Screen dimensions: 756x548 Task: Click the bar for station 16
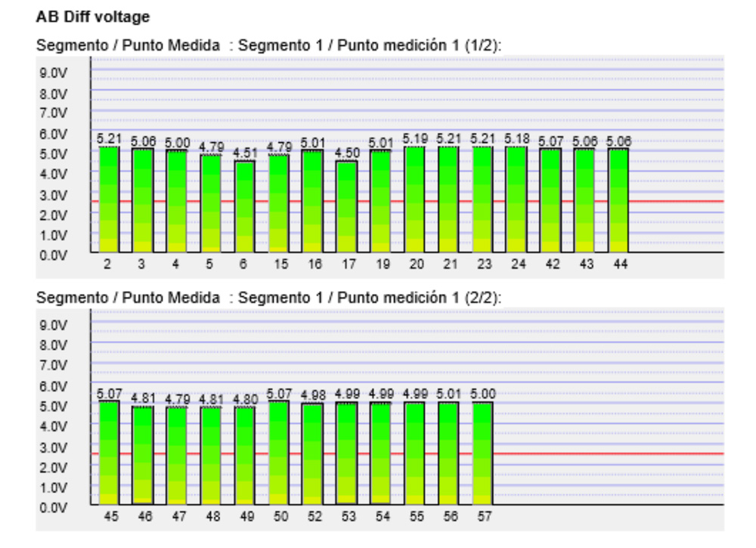coord(312,202)
